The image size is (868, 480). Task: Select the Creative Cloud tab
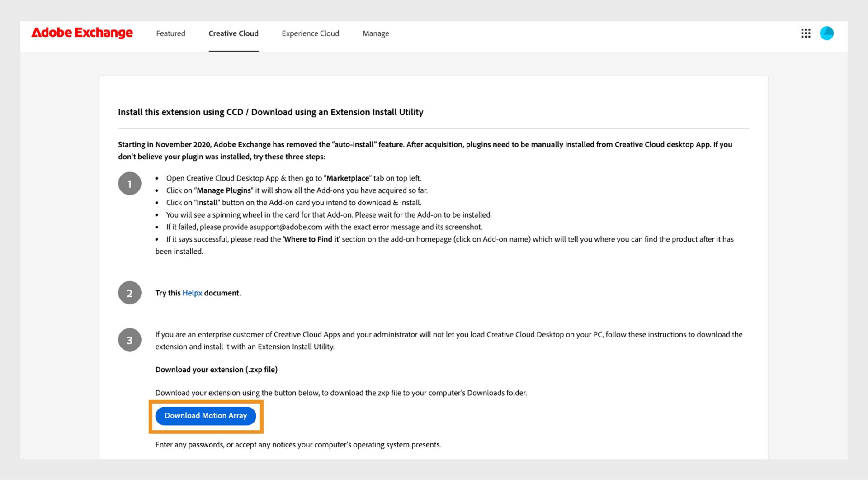point(233,33)
